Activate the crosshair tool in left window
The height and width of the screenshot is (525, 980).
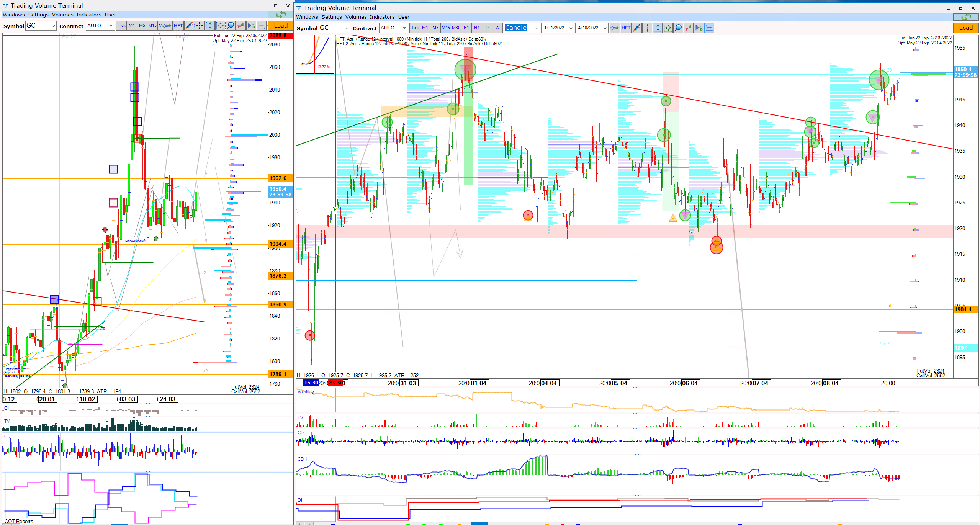(x=199, y=26)
